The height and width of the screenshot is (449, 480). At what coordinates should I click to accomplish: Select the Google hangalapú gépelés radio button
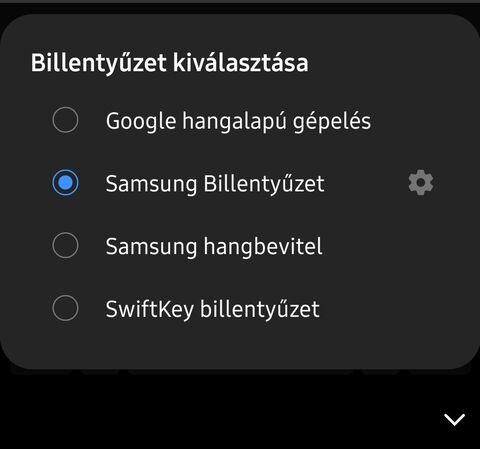pyautogui.click(x=65, y=120)
